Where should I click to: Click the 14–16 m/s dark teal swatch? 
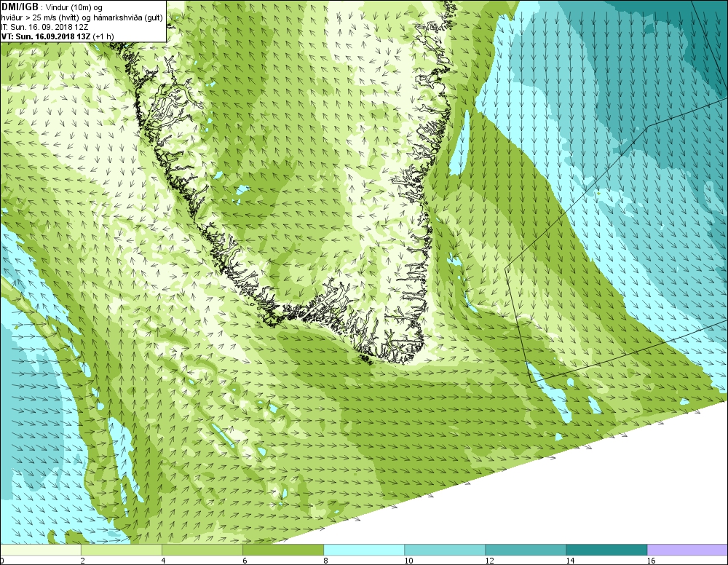(606, 550)
